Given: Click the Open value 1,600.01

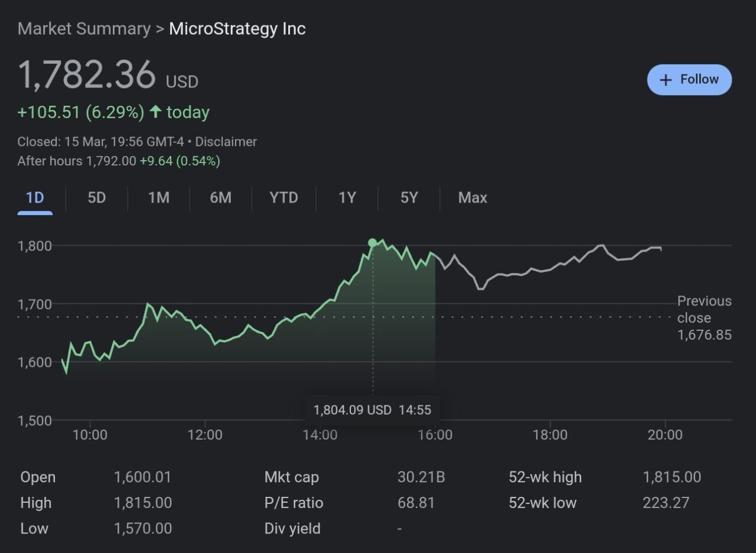Looking at the screenshot, I should point(142,477).
